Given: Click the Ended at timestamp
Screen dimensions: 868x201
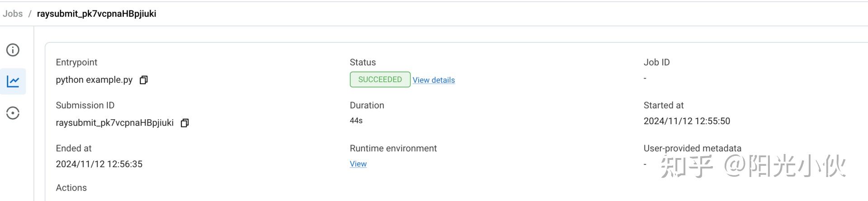Looking at the screenshot, I should coord(99,164).
